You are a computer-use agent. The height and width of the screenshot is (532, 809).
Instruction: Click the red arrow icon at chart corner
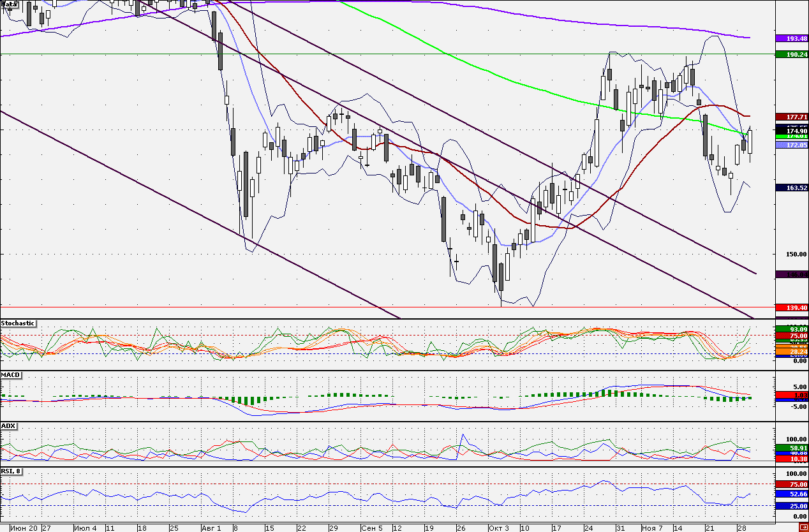(x=803, y=526)
